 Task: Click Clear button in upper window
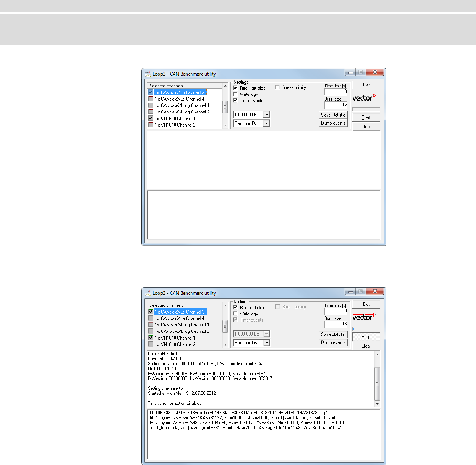(366, 127)
